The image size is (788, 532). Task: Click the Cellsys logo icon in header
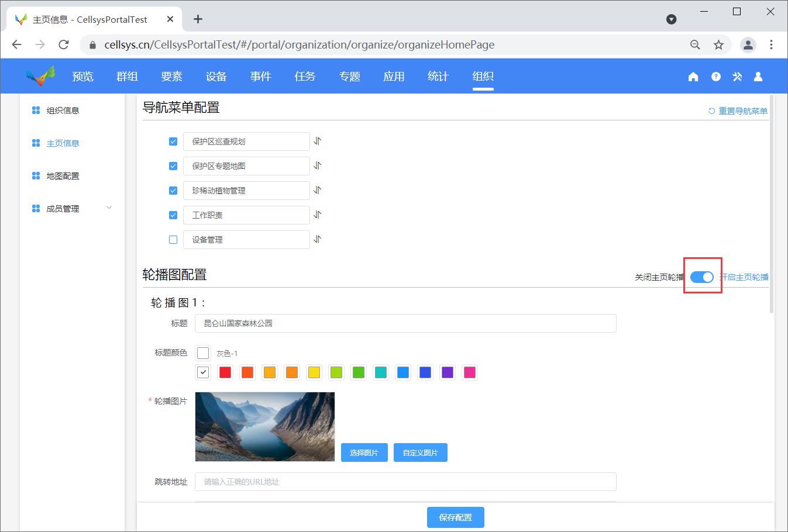40,76
